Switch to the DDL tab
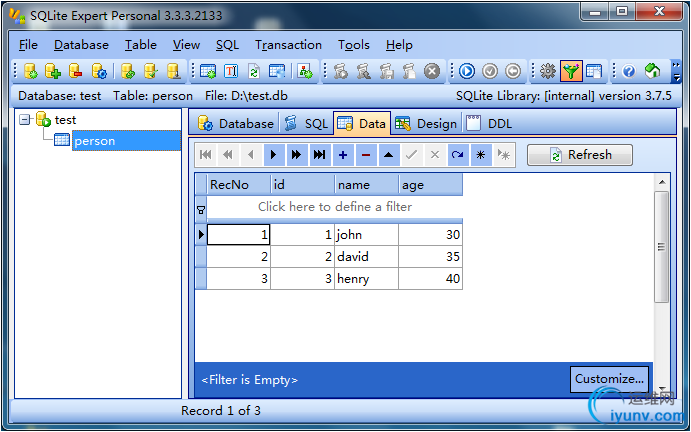Image resolution: width=691 pixels, height=432 pixels. pos(489,123)
